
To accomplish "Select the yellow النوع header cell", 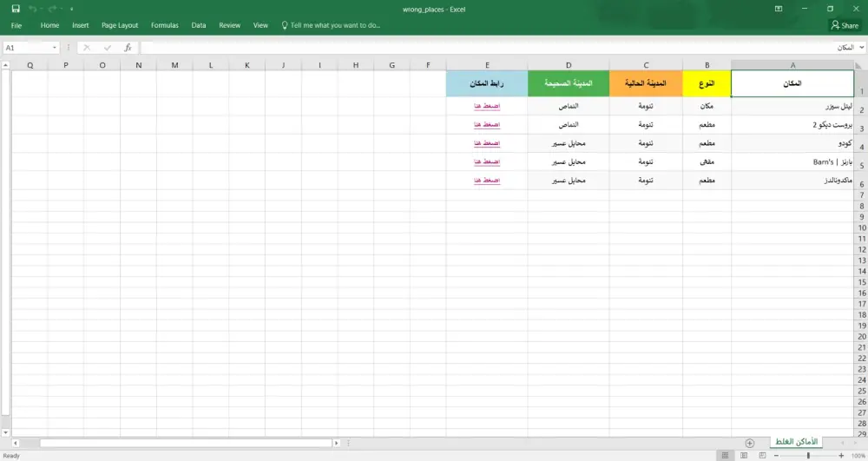I will point(707,83).
